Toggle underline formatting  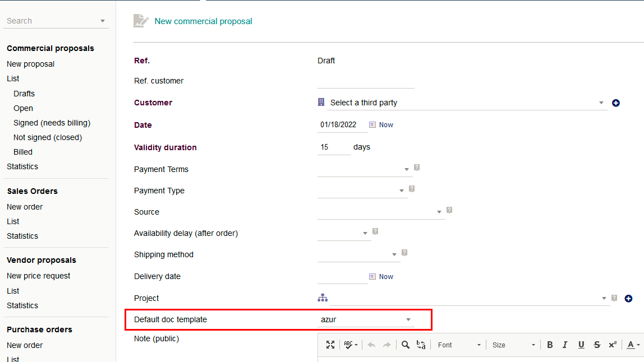pos(581,345)
